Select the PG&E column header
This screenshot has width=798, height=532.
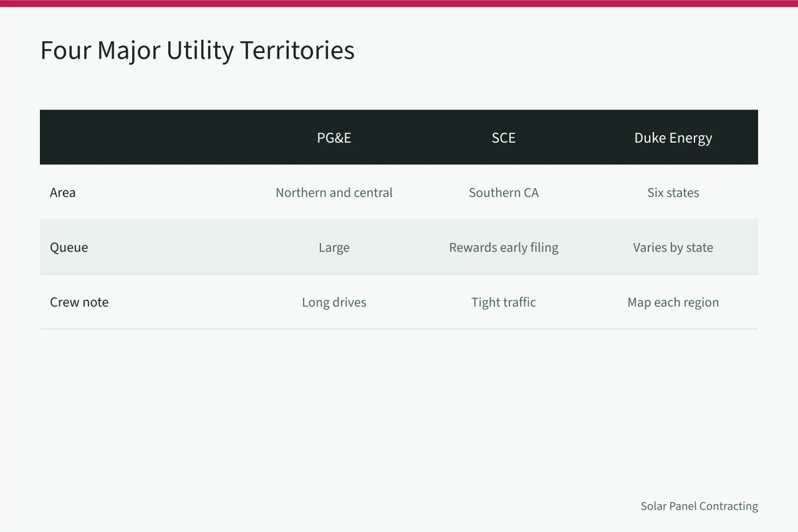(x=334, y=138)
